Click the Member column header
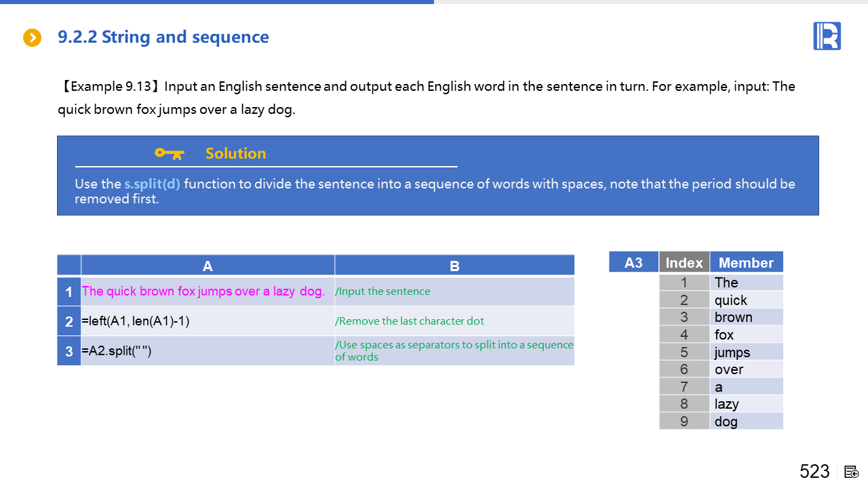The height and width of the screenshot is (488, 868). 746,263
